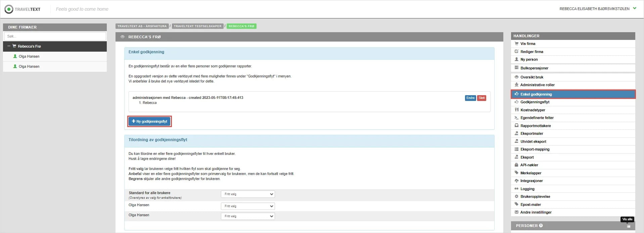Select Kostnadstyper in the actions menu
644x233 pixels.
tap(533, 110)
